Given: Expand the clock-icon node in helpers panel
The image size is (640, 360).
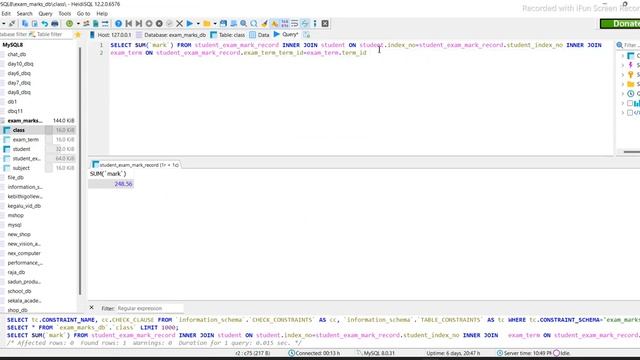Looking at the screenshot, I should [623, 94].
